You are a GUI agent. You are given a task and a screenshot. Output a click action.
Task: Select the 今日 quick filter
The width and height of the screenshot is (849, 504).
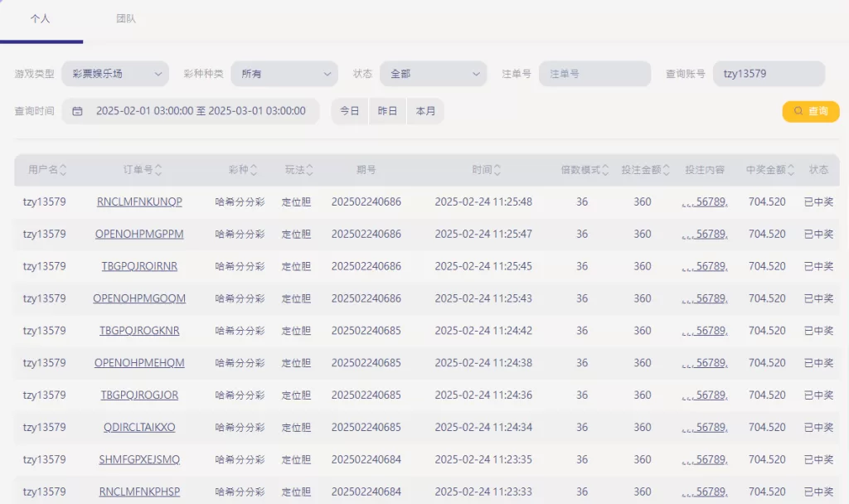pyautogui.click(x=350, y=111)
